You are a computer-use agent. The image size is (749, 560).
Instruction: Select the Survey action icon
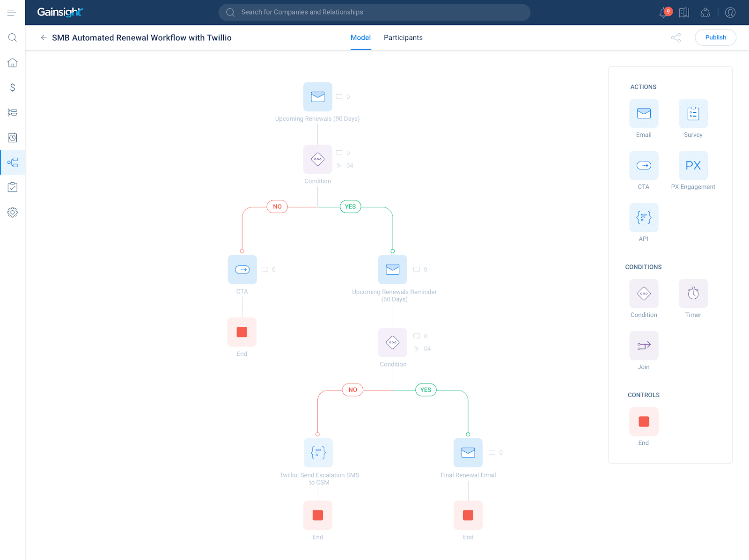(693, 114)
